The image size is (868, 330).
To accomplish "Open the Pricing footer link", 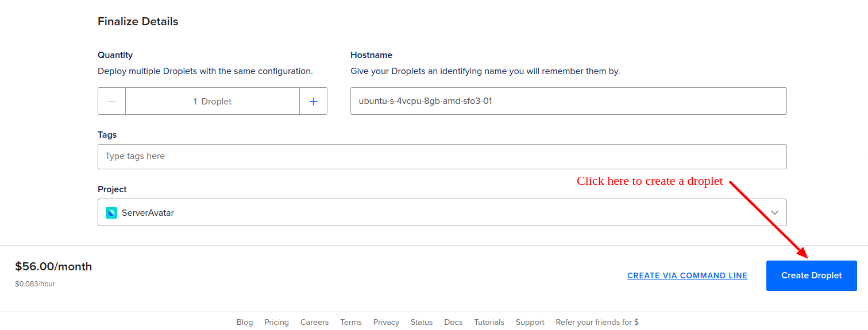I will pyautogui.click(x=276, y=322).
